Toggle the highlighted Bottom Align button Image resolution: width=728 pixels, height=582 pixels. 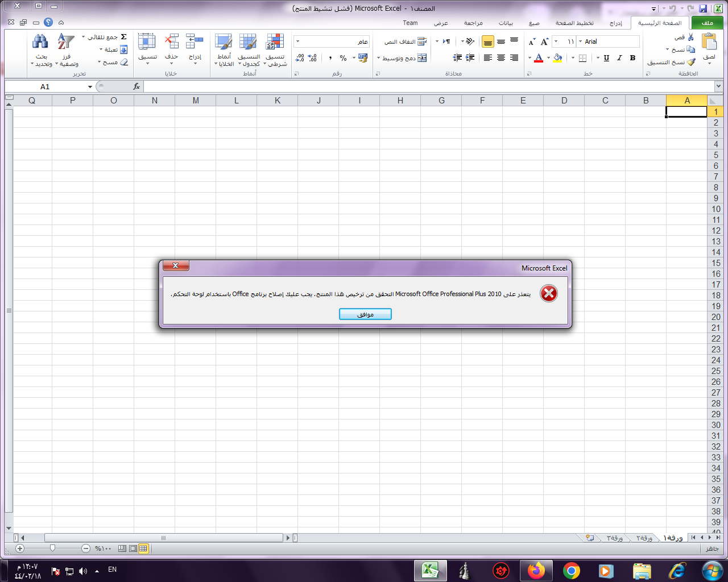point(488,42)
